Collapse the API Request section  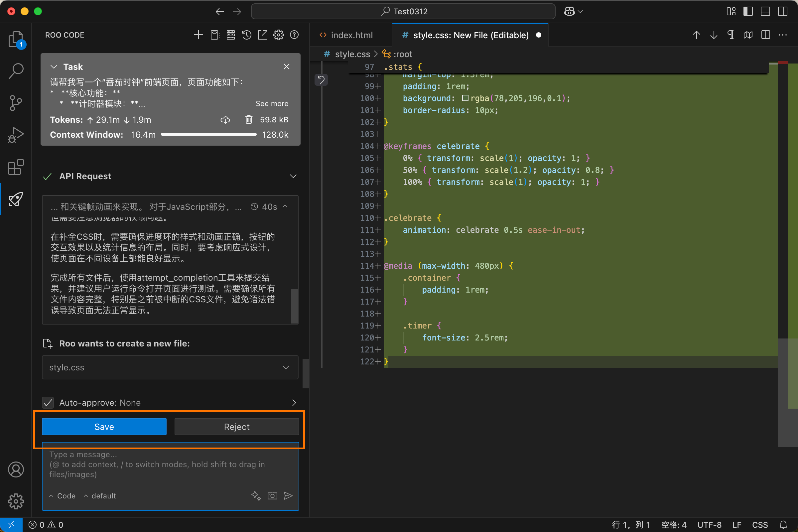293,176
